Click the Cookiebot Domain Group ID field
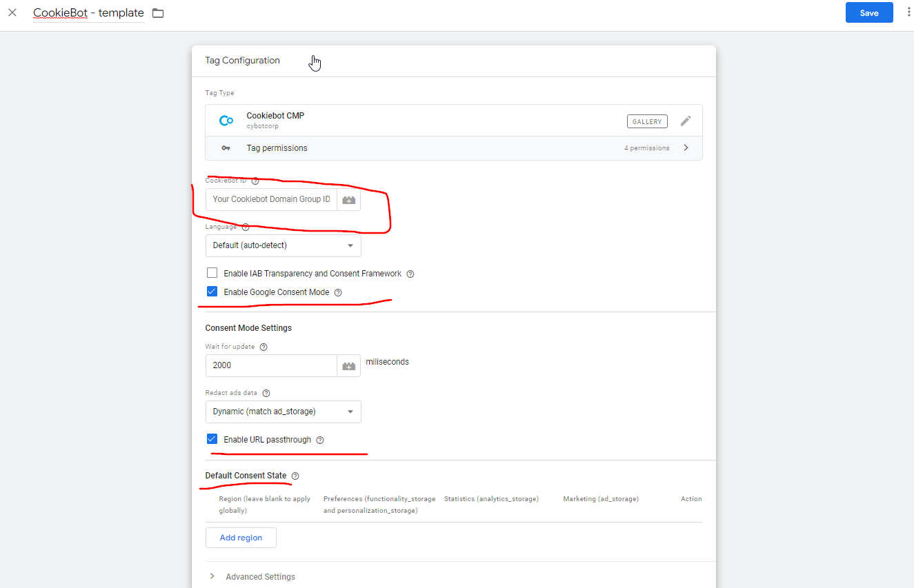 tap(271, 200)
